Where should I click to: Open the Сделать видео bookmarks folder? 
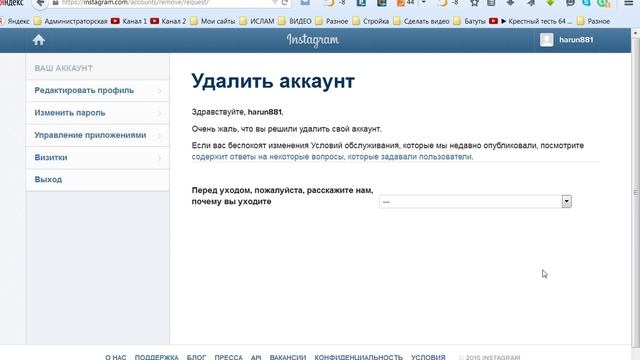coord(422,21)
